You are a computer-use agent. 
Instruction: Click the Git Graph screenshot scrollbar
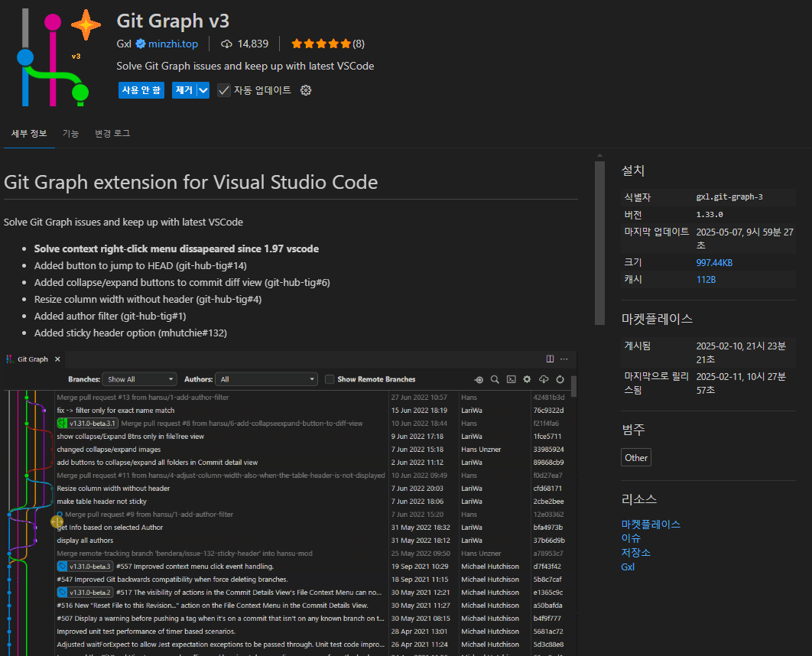573,386
